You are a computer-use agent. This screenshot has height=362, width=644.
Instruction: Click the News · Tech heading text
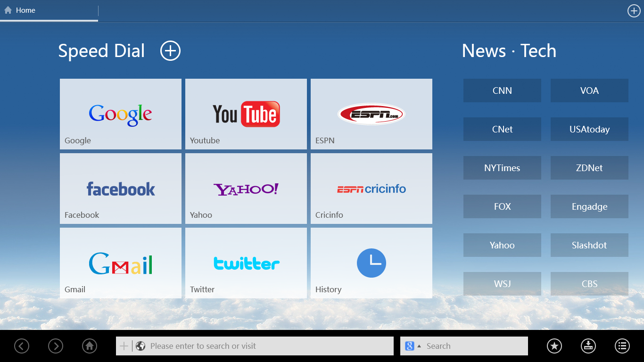(509, 51)
